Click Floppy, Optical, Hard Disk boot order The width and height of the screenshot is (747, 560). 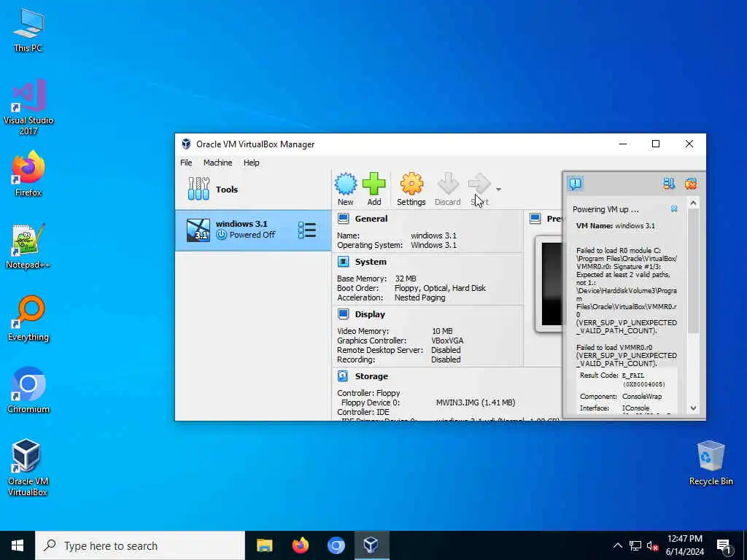click(x=440, y=288)
